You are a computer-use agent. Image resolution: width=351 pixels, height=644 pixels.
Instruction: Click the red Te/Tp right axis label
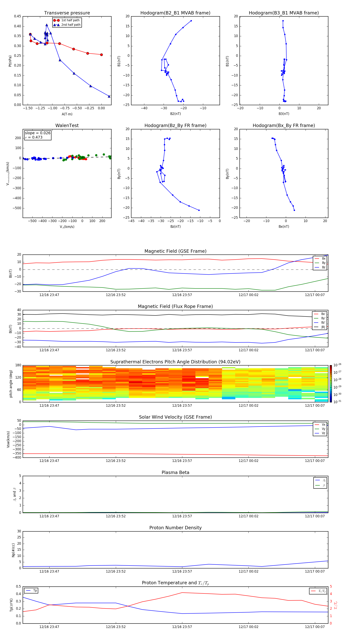point(336,605)
